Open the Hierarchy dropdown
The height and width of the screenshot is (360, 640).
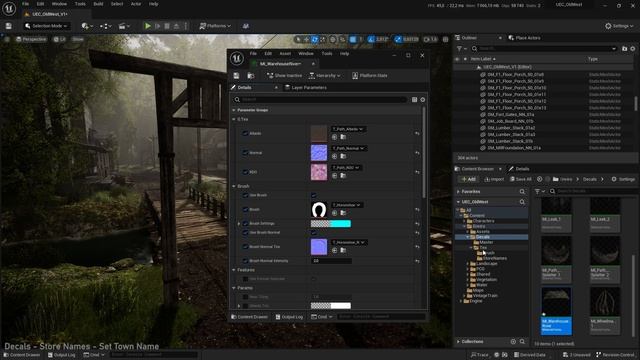324,76
